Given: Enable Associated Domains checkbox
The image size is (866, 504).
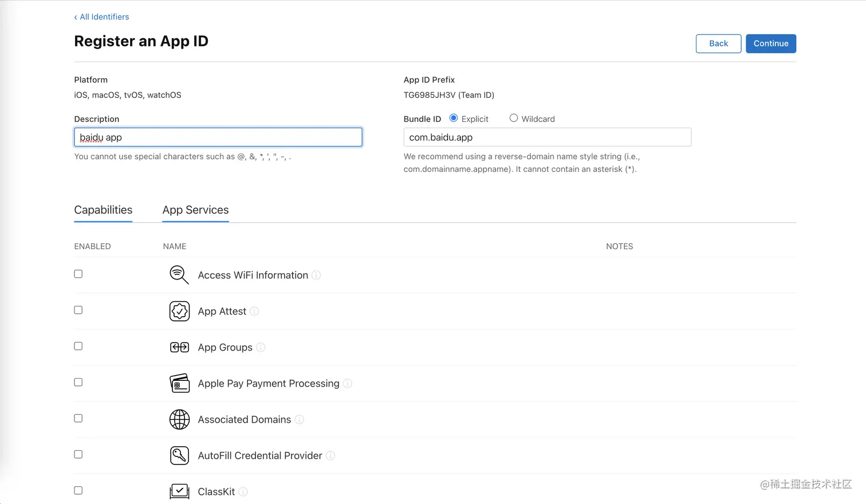Looking at the screenshot, I should click(78, 418).
